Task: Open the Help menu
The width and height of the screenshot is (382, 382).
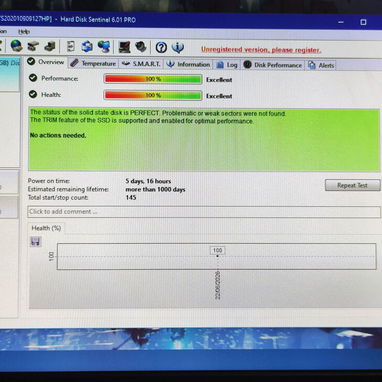Action: pos(24,31)
